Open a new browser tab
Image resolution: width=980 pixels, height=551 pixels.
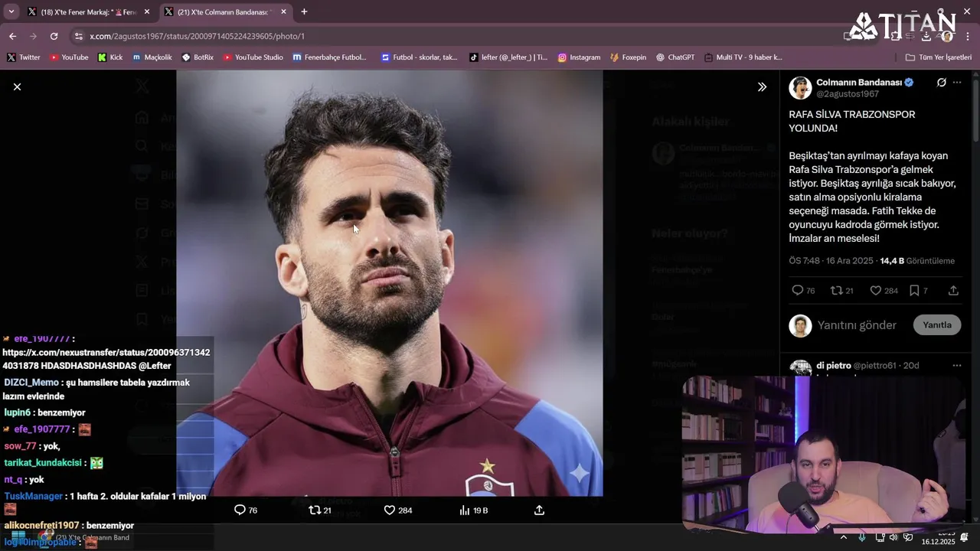point(304,11)
